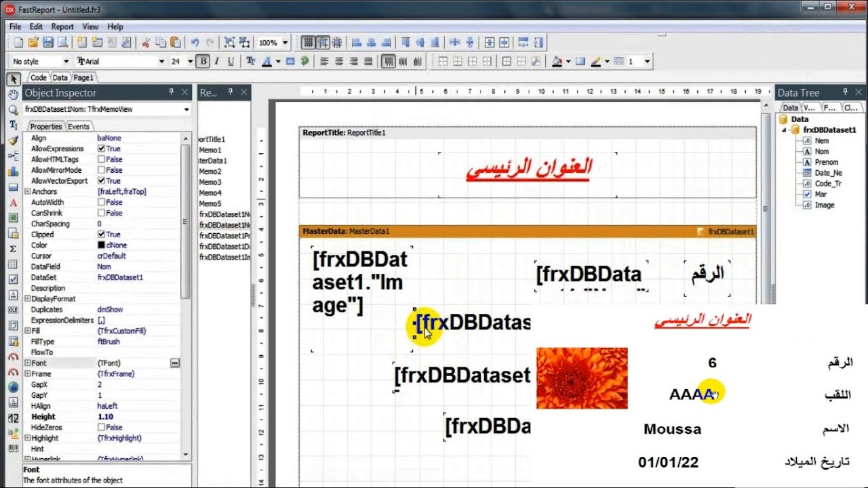Viewport: 868px width, 488px height.
Task: Click the Font property ellipsis button
Action: [175, 363]
